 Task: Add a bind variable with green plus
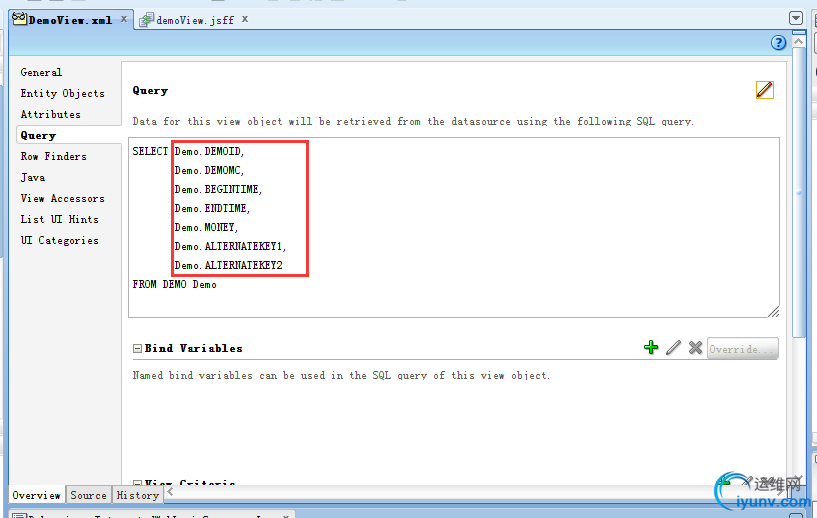point(651,348)
